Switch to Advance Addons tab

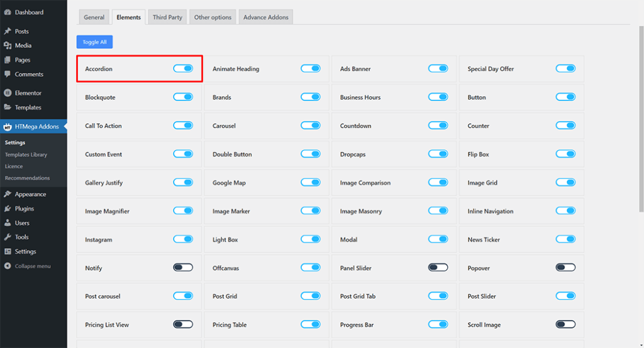(x=266, y=17)
